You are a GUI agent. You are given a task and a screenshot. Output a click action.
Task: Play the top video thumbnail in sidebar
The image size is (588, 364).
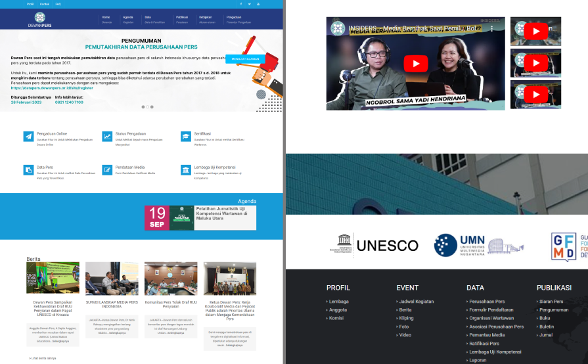pyautogui.click(x=535, y=31)
